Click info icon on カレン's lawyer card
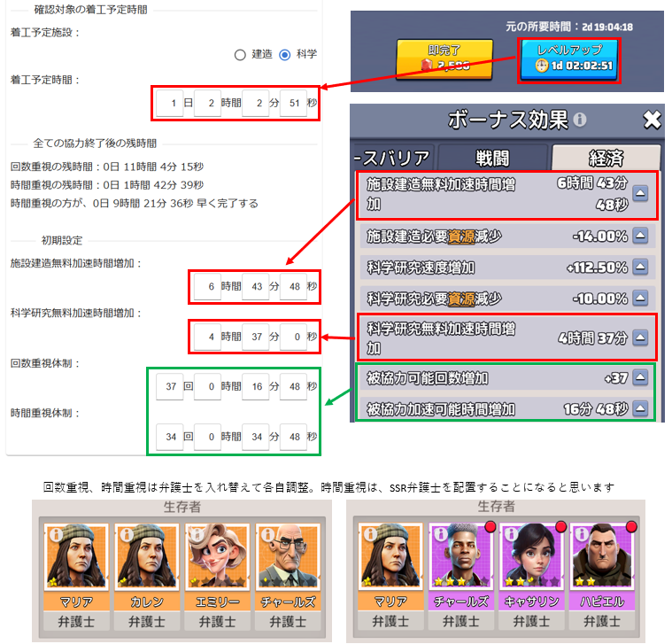The image size is (672, 644). click(x=126, y=534)
